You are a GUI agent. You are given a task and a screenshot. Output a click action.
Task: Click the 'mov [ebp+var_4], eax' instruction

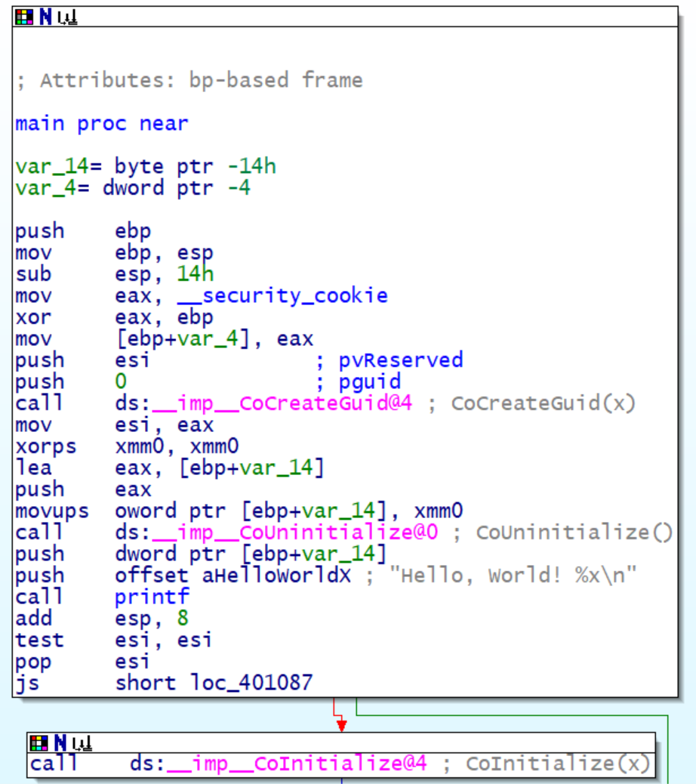pos(165,339)
